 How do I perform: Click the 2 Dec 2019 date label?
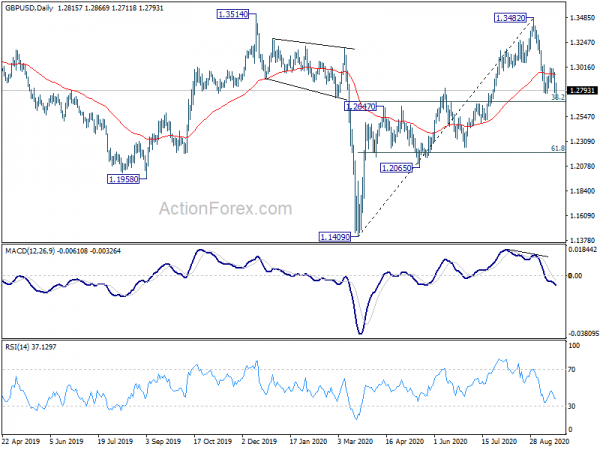click(x=259, y=441)
